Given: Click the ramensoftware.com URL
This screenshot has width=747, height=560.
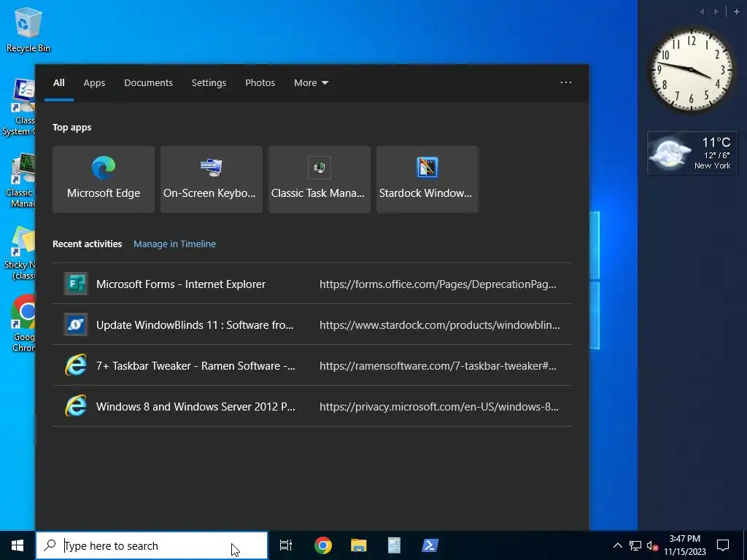Looking at the screenshot, I should (438, 366).
